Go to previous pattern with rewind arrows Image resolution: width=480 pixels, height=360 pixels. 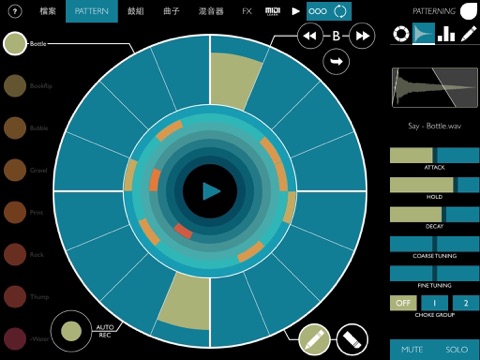[x=310, y=36]
